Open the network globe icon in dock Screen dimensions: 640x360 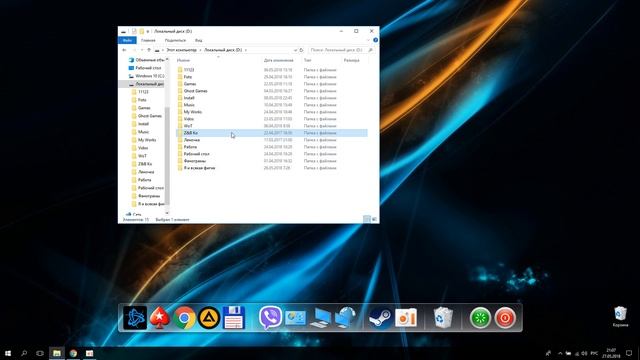[345, 318]
